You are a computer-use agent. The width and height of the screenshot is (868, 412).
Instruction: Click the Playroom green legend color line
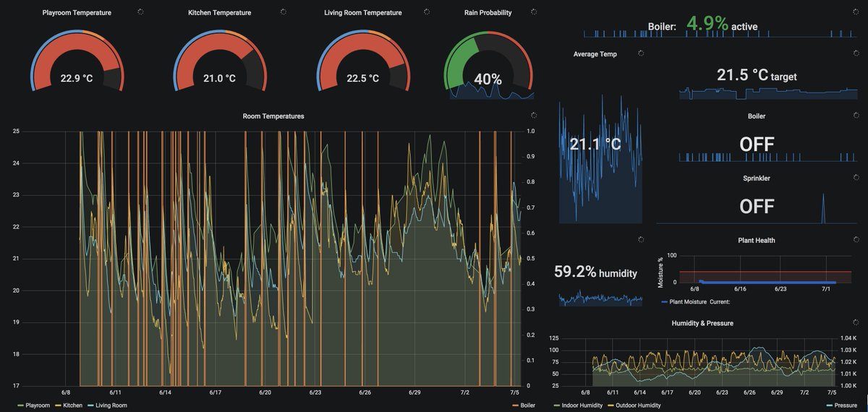pos(21,405)
